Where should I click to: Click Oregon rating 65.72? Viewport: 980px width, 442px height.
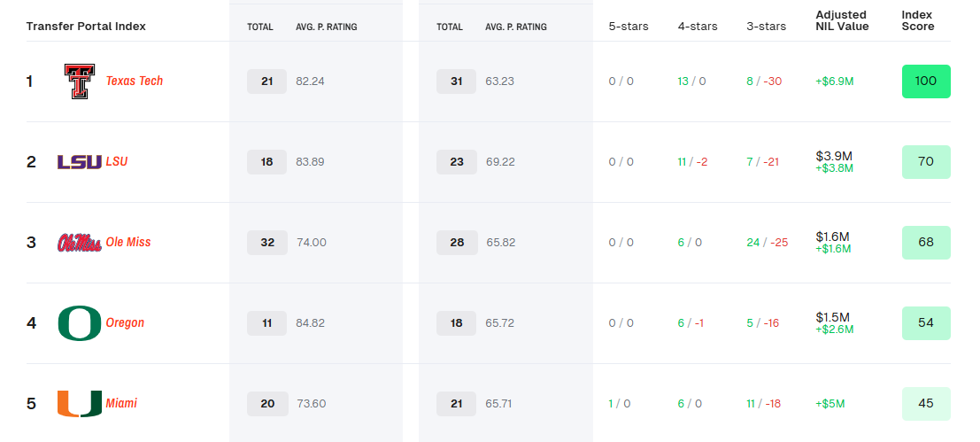(x=499, y=323)
